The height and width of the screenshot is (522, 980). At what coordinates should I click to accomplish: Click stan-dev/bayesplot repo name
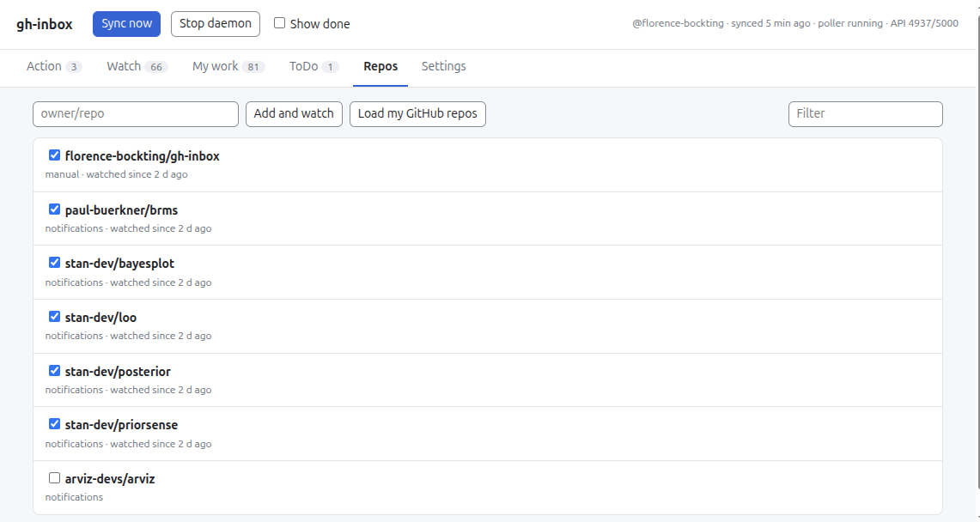coord(119,264)
